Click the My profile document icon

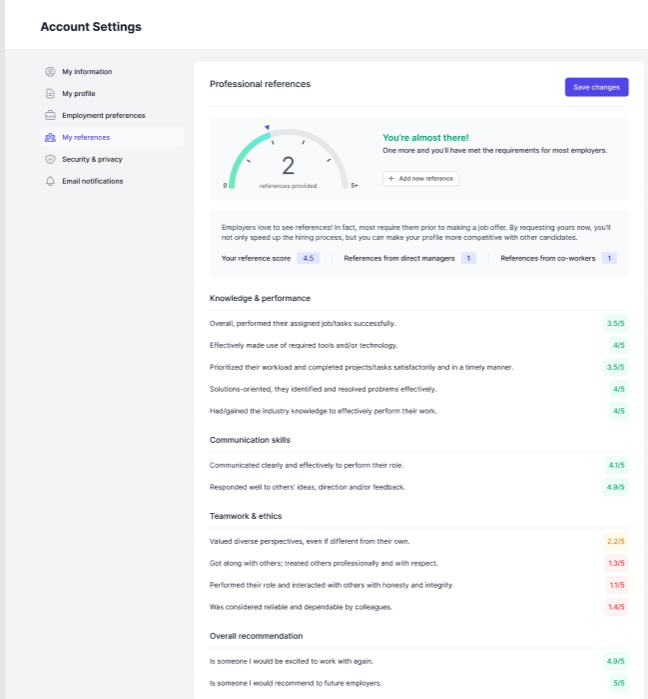(50, 94)
